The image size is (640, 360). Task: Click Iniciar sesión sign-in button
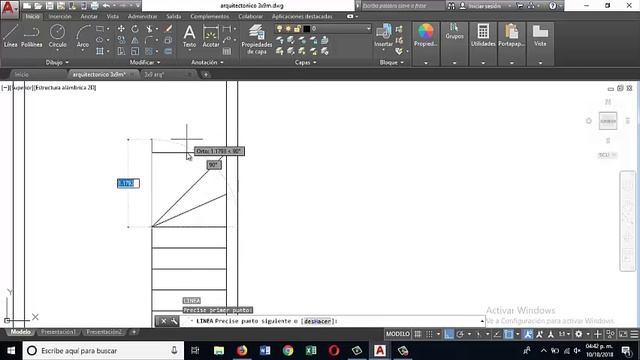[484, 6]
